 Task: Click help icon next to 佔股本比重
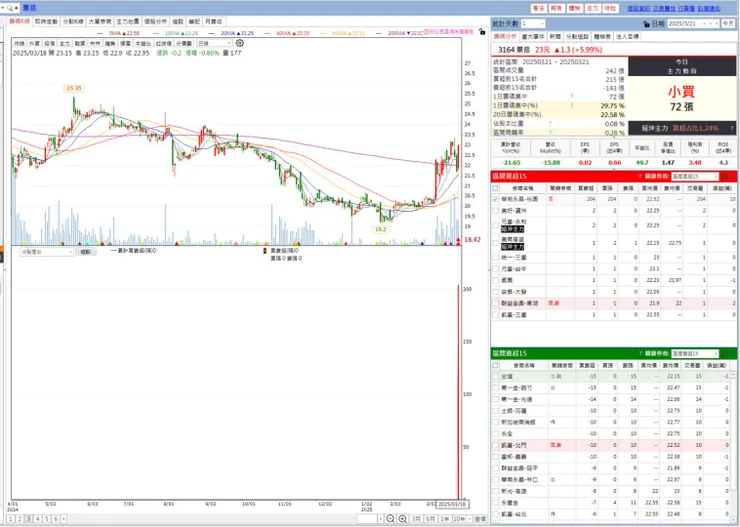(550, 124)
